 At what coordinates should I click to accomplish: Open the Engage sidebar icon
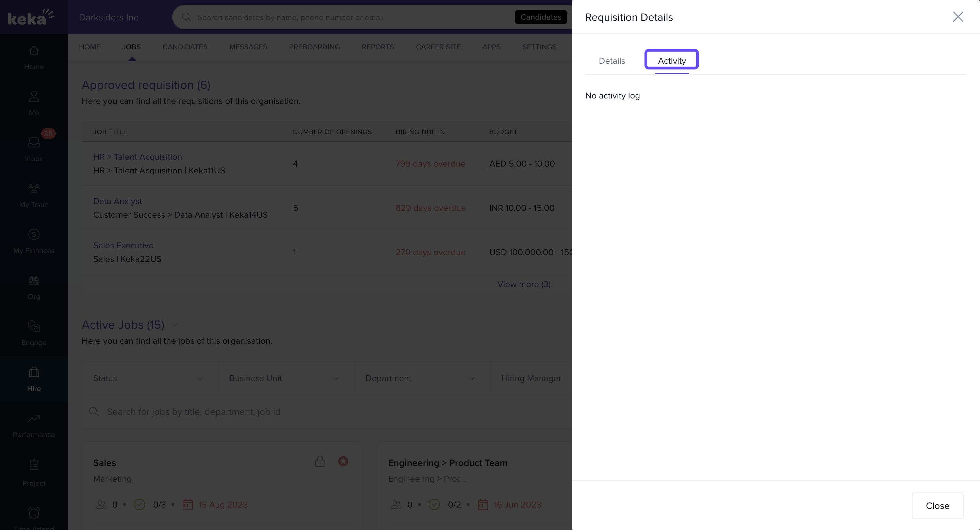click(34, 327)
